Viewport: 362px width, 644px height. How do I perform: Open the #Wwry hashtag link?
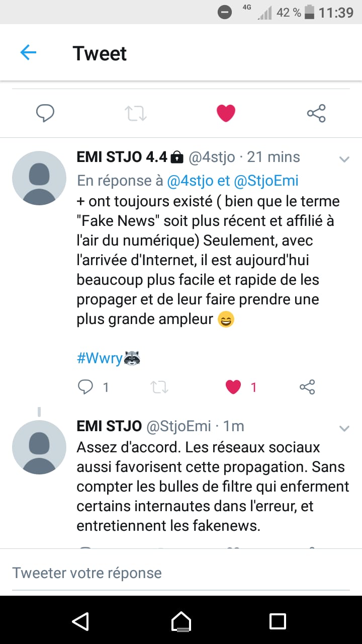point(100,358)
